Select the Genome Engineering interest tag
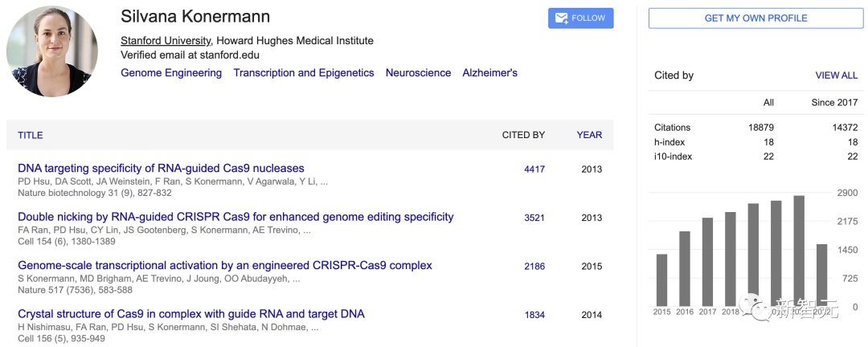Screen dimensions: 868x347 pos(171,73)
